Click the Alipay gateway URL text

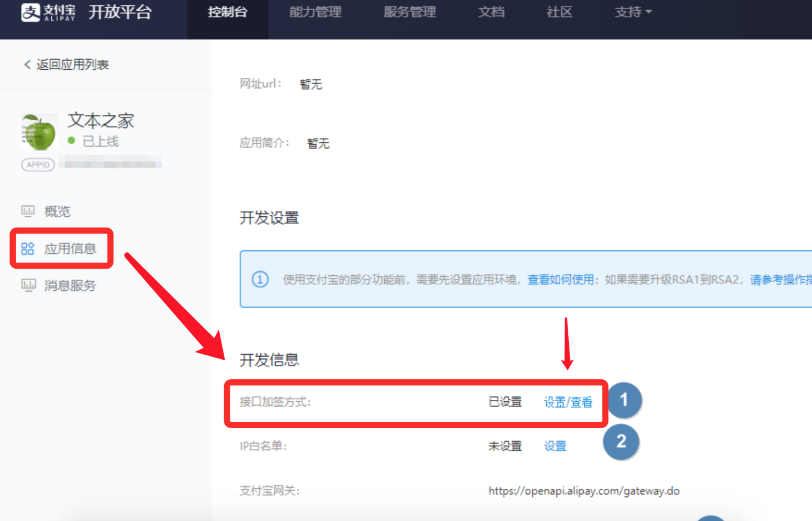click(x=584, y=491)
